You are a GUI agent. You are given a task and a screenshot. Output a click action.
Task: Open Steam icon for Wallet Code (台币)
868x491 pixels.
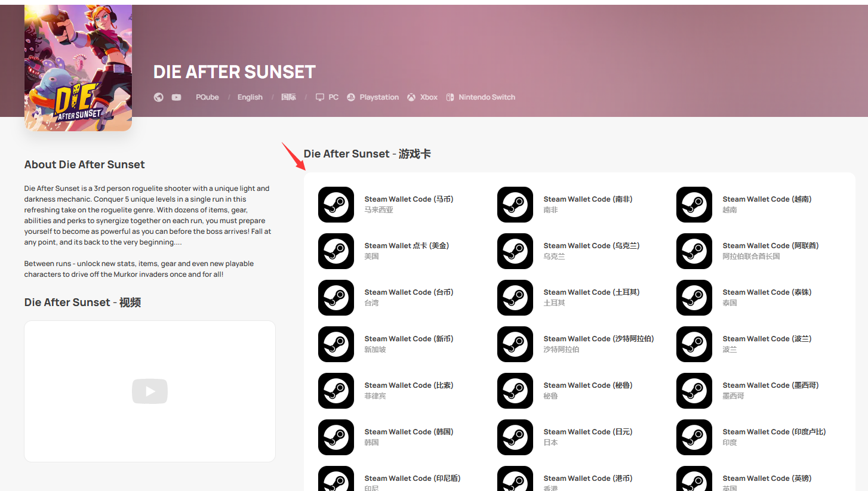click(336, 298)
